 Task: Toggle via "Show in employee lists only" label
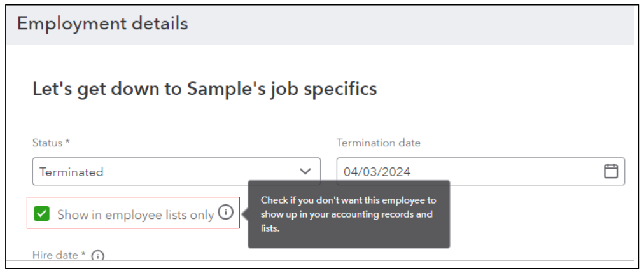point(135,215)
